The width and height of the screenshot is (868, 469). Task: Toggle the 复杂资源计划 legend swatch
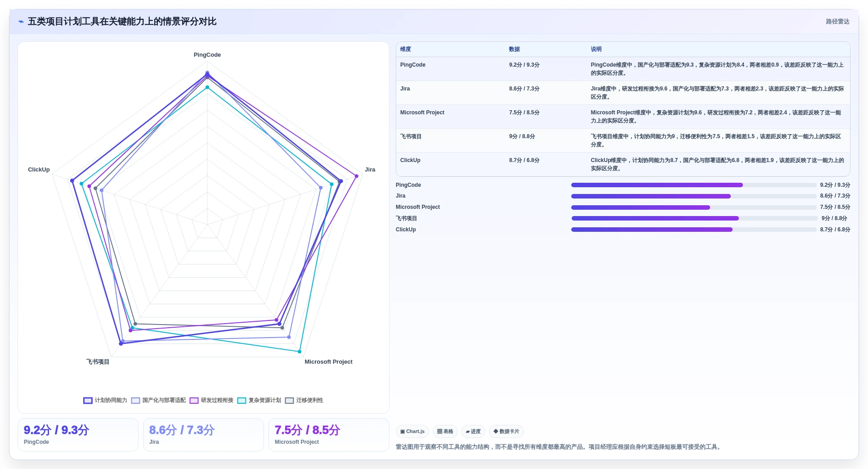tap(242, 401)
